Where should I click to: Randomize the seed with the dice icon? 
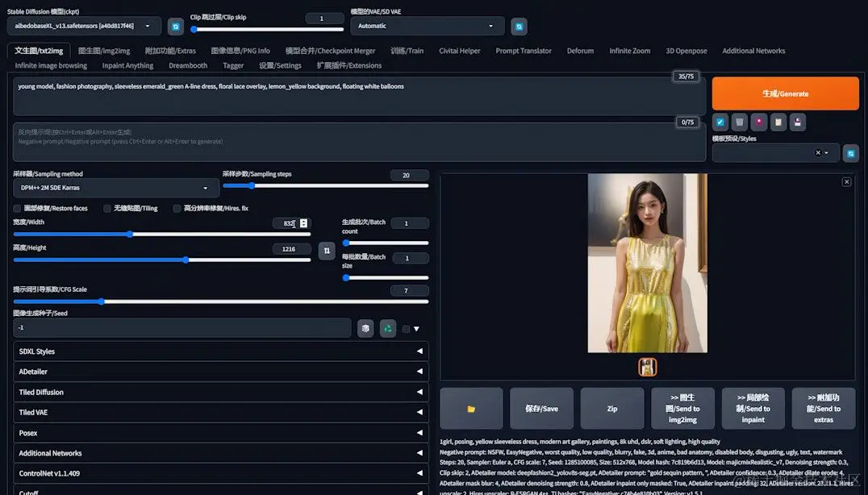coord(365,328)
